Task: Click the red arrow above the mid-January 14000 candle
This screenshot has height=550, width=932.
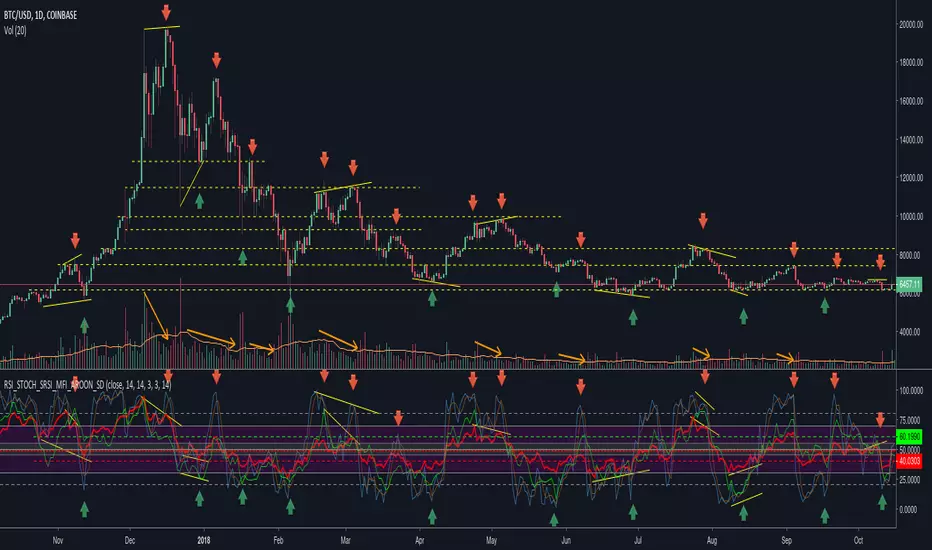Action: coord(253,147)
